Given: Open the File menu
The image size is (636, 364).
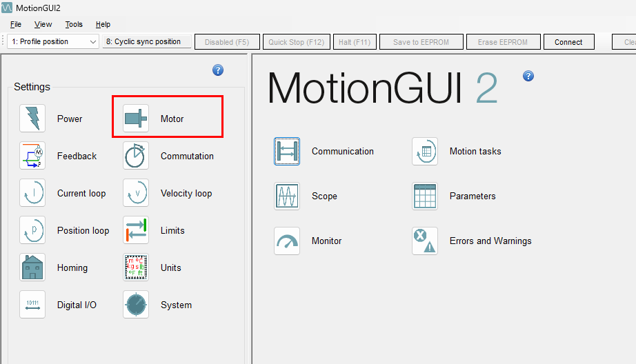Looking at the screenshot, I should (16, 24).
